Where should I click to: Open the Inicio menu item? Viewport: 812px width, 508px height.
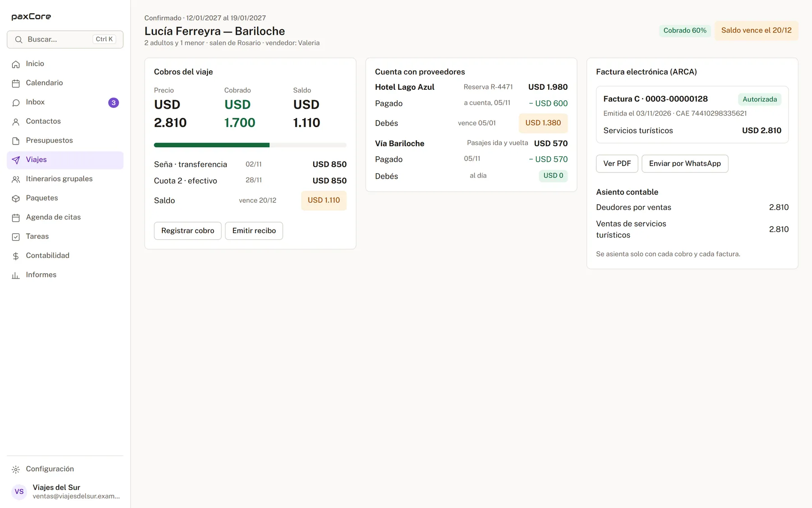click(65, 64)
